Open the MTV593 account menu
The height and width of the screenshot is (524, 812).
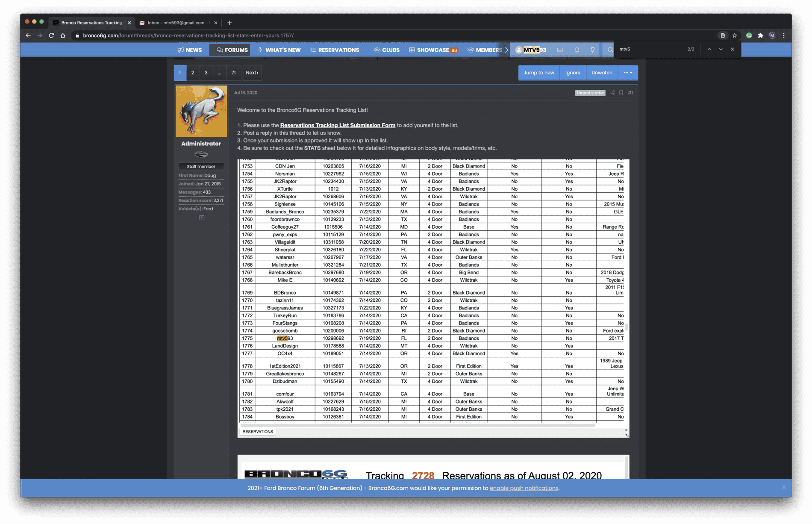pyautogui.click(x=531, y=50)
